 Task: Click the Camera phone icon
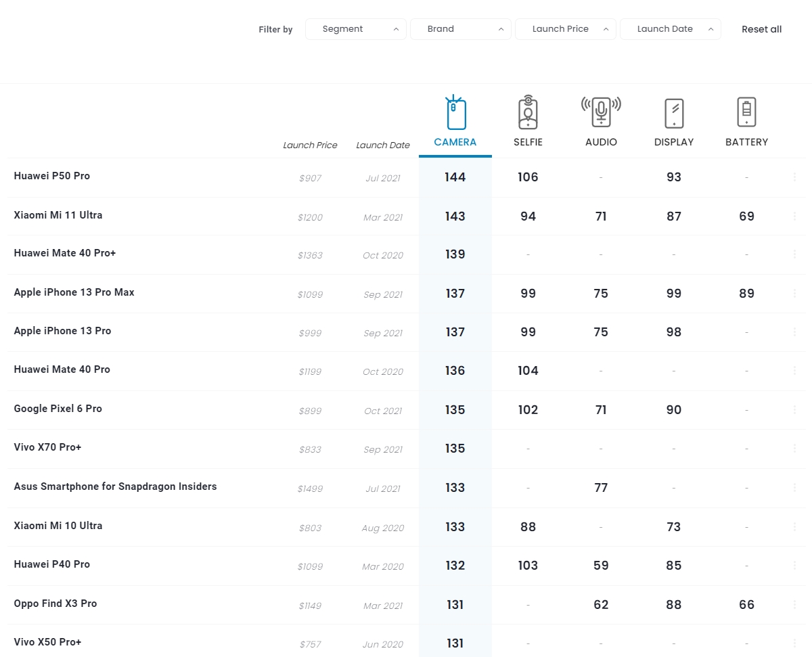coord(455,112)
